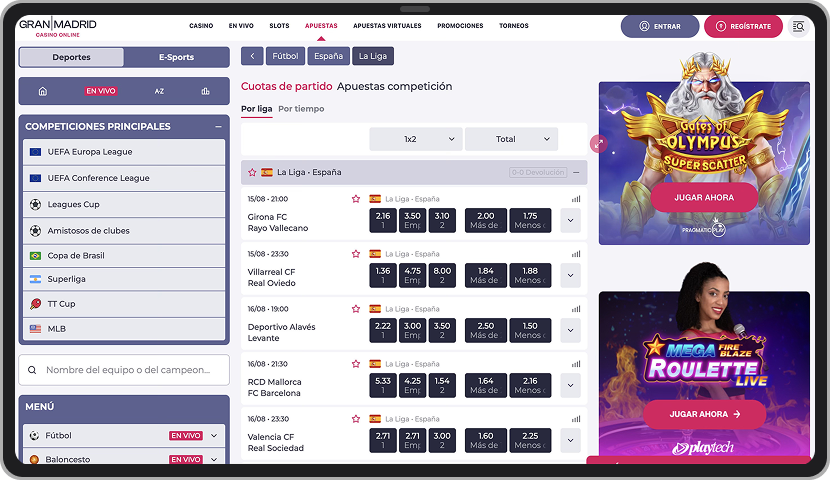830x480 pixels.
Task: Switch to Por tiempo tab
Action: pyautogui.click(x=301, y=108)
